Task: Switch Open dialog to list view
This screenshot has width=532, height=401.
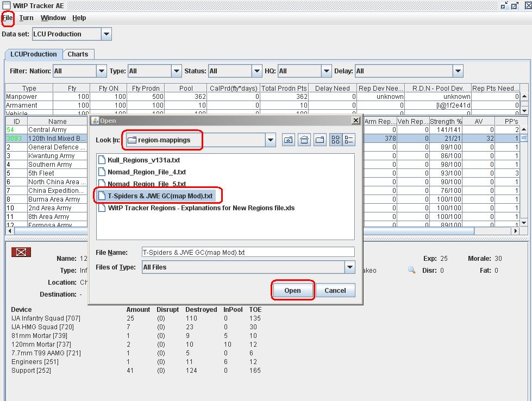Action: click(335, 140)
